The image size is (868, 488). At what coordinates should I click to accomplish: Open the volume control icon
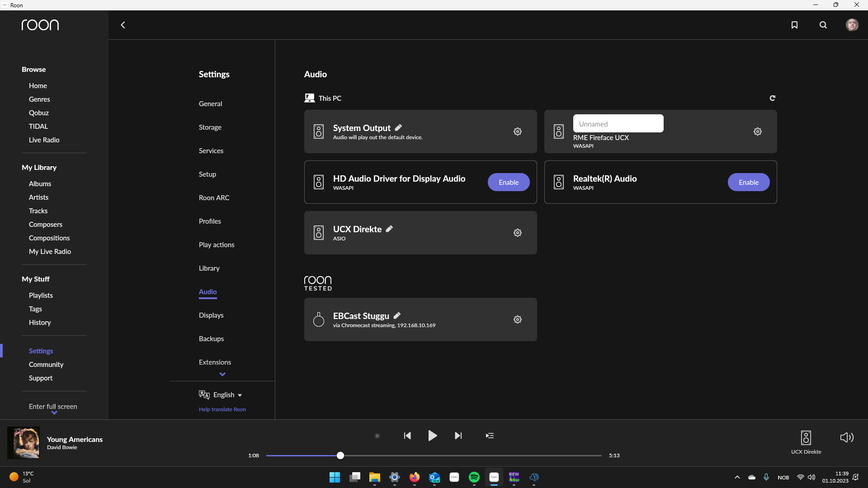847,437
